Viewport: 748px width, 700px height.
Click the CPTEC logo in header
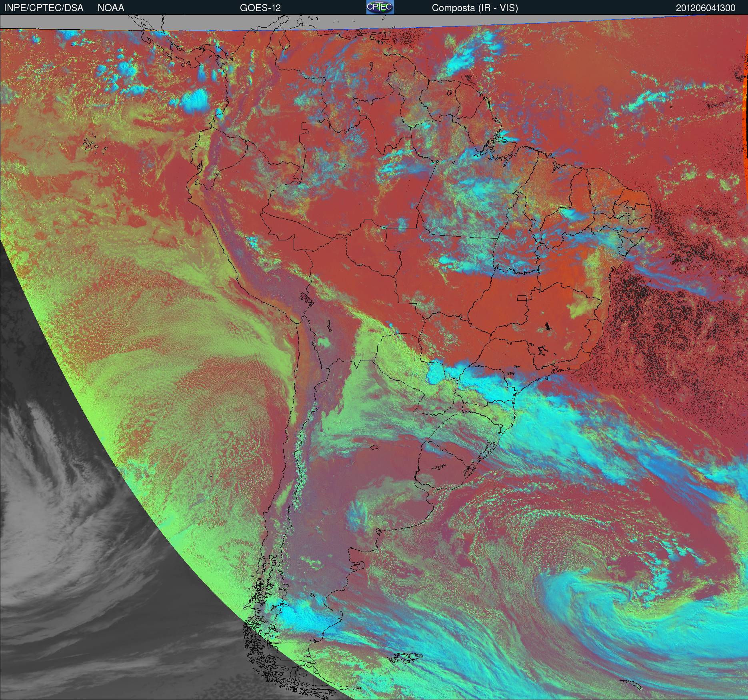click(380, 7)
